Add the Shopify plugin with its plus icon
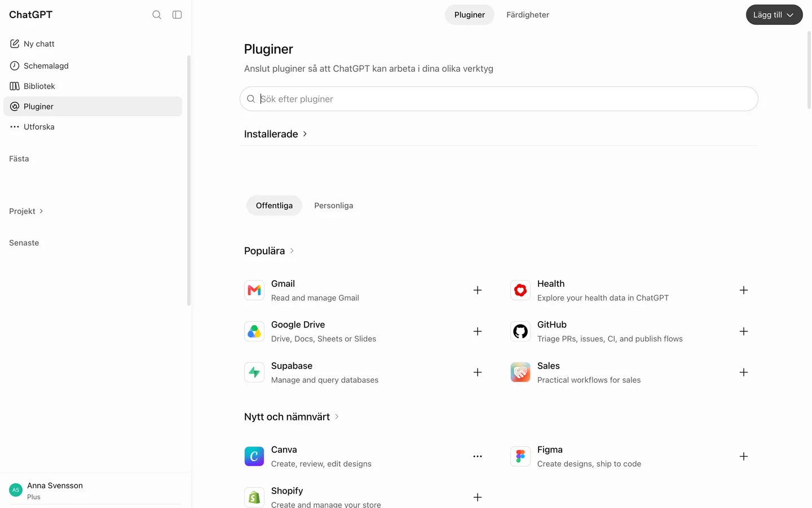The height and width of the screenshot is (508, 812). (478, 497)
